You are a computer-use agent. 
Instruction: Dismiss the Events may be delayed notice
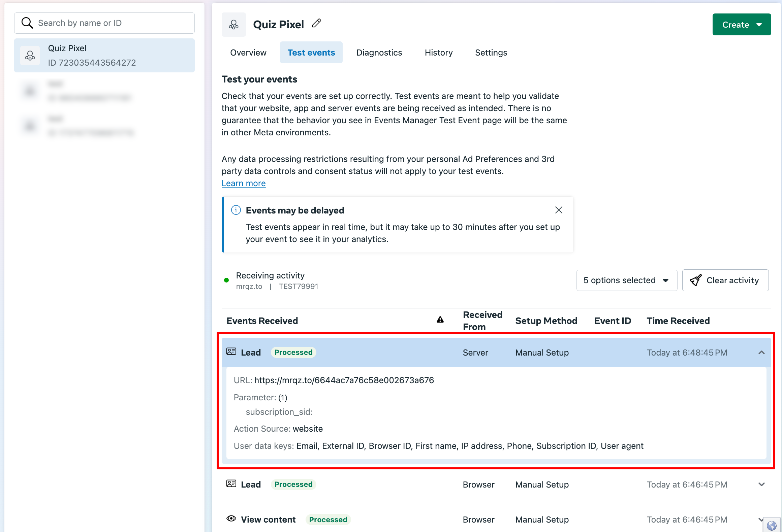tap(559, 210)
